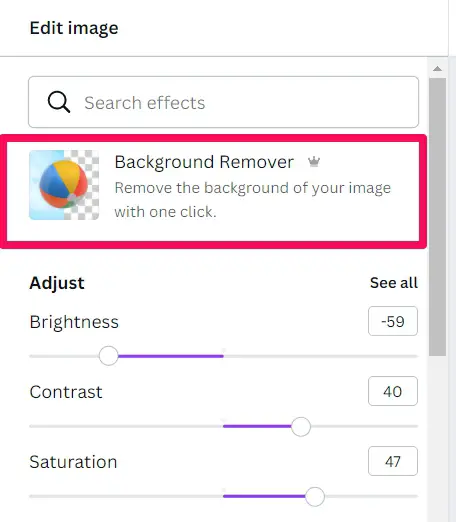Click the Background Remover description text

coord(253,200)
